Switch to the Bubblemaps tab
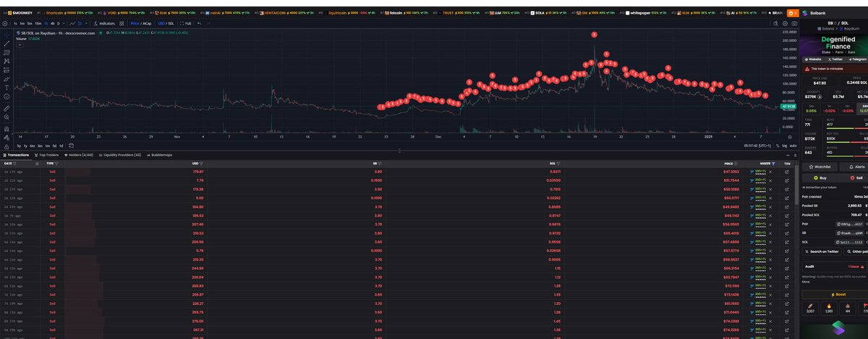This screenshot has width=868, height=339. click(160, 155)
